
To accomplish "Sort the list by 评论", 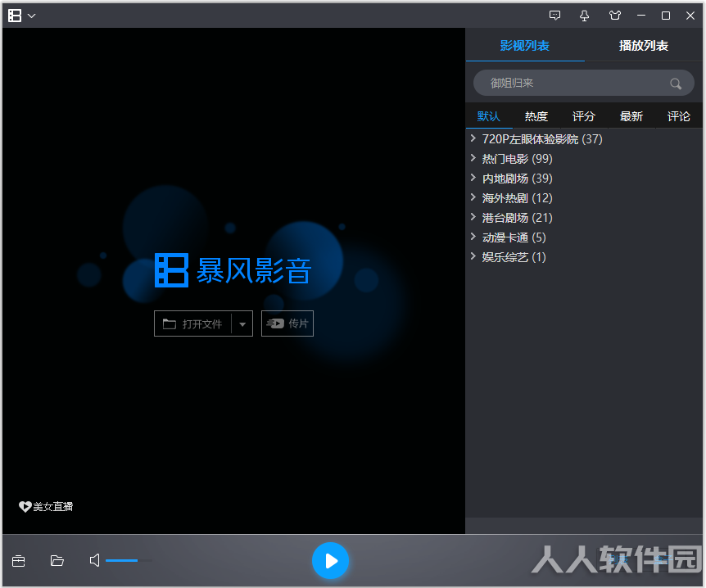I will tap(678, 116).
